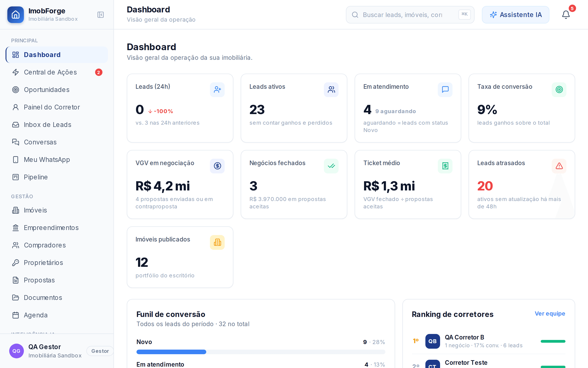Click the Propostas document icon
588x368 pixels.
pyautogui.click(x=16, y=280)
